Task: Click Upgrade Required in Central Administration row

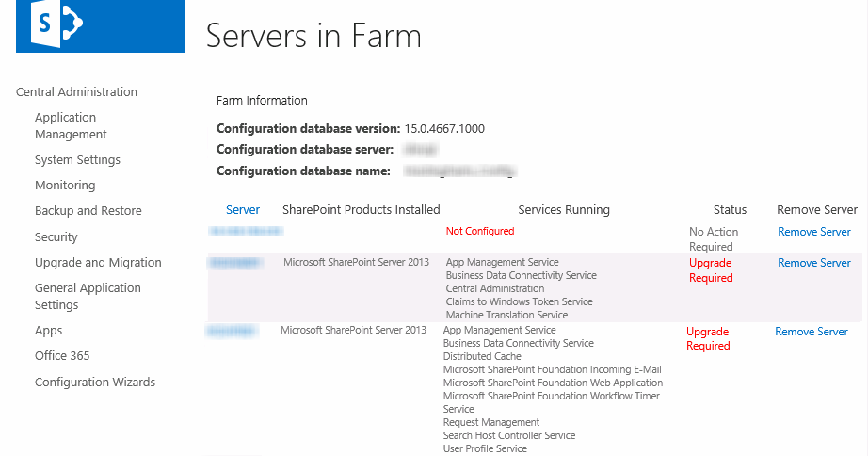Action: tap(711, 270)
